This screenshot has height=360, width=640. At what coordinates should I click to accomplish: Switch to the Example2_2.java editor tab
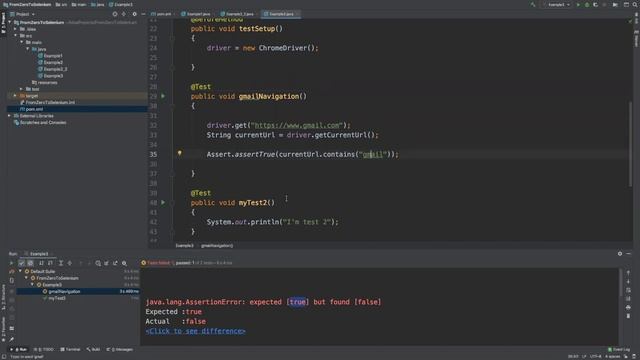pos(238,14)
